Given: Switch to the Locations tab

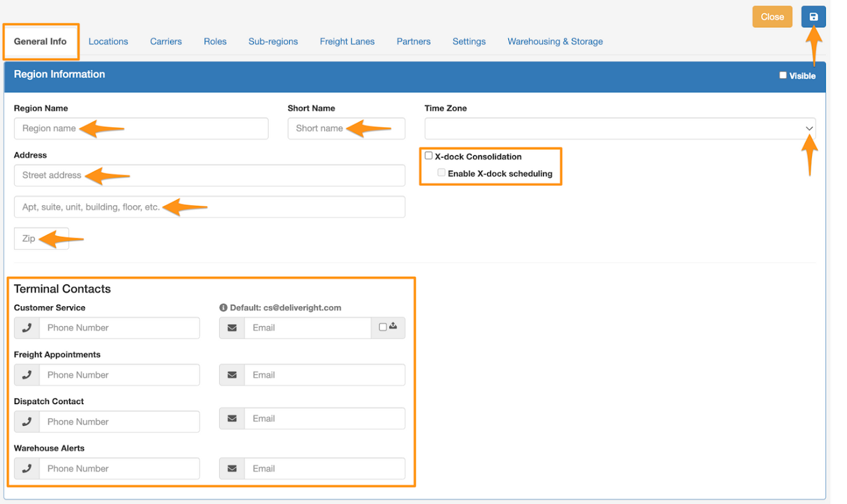Looking at the screenshot, I should 109,41.
